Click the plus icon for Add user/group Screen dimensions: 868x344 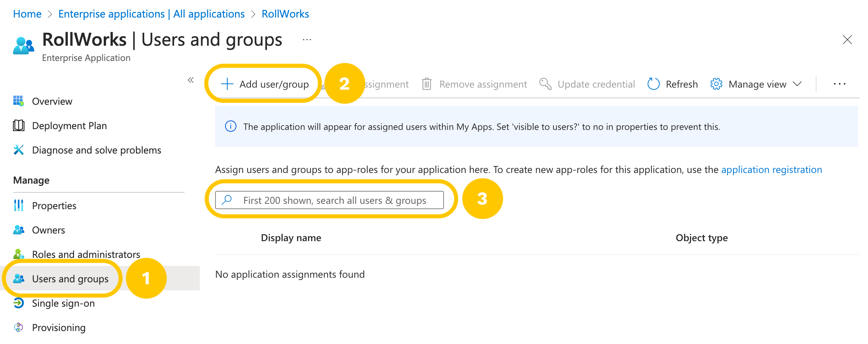click(x=227, y=84)
